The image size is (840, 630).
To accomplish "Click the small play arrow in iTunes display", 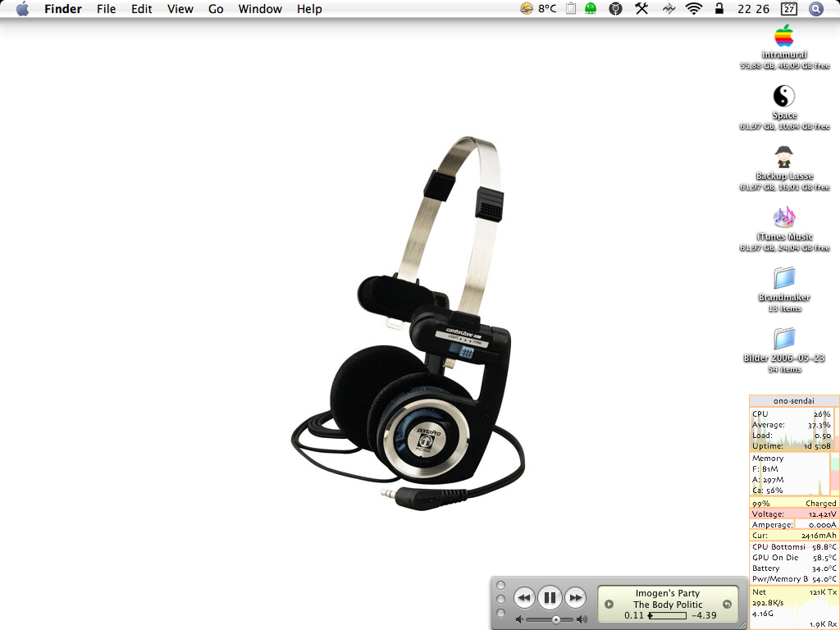I will pyautogui.click(x=609, y=605).
